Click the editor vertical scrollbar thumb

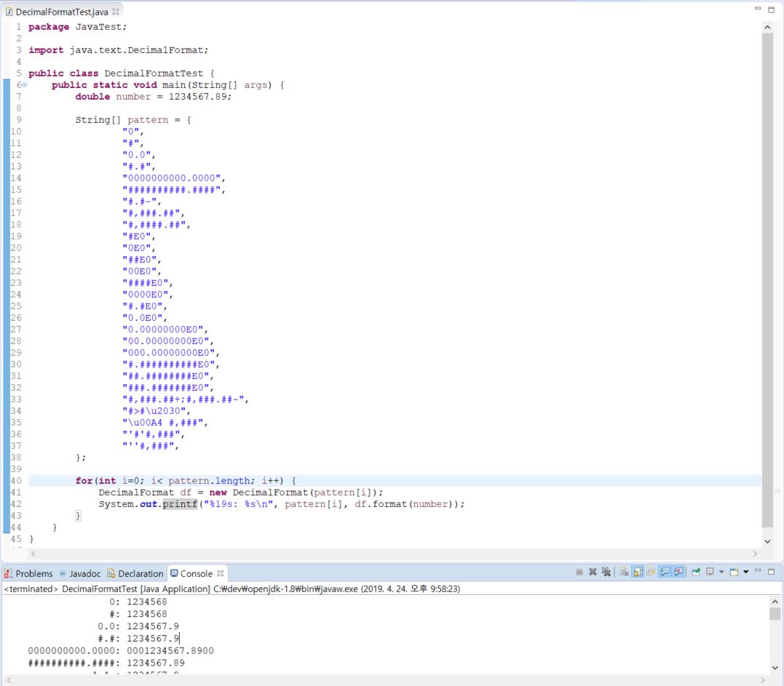coord(767,280)
